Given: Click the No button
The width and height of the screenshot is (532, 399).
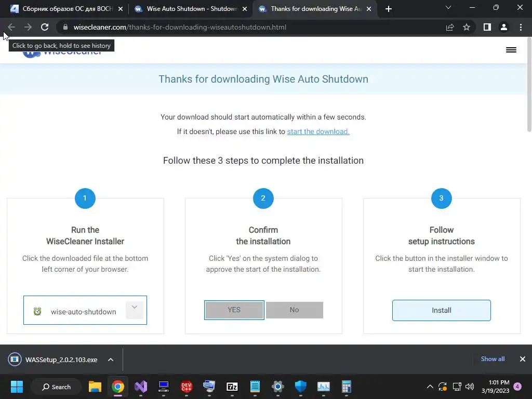Looking at the screenshot, I should click(x=295, y=310).
